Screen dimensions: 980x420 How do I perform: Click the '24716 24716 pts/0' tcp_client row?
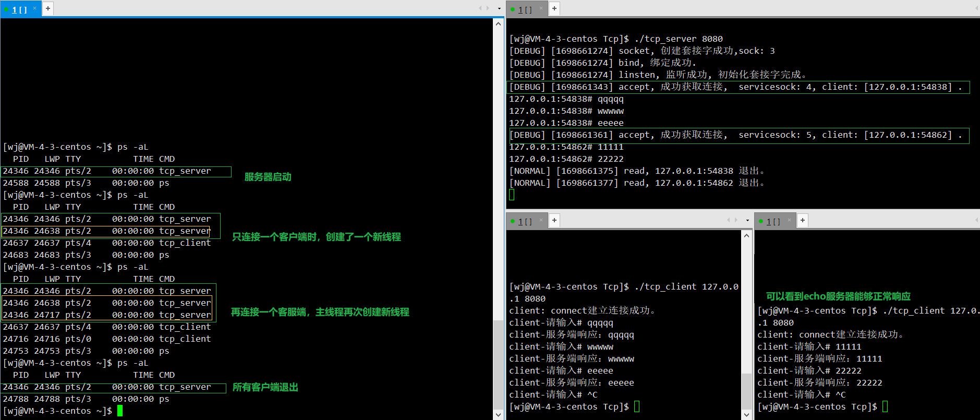tap(107, 339)
